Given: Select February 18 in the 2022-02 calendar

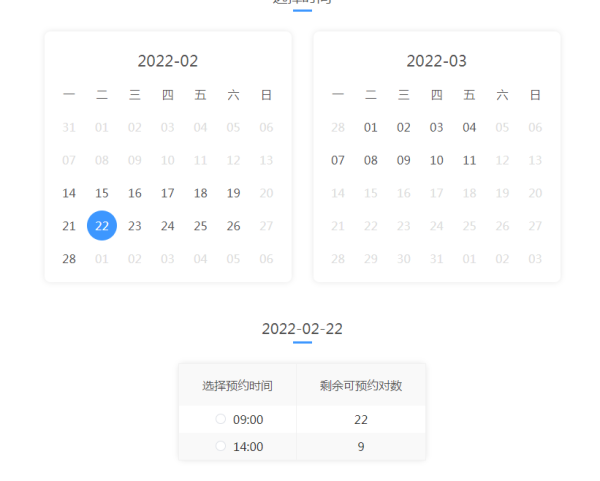Looking at the screenshot, I should (x=200, y=193).
